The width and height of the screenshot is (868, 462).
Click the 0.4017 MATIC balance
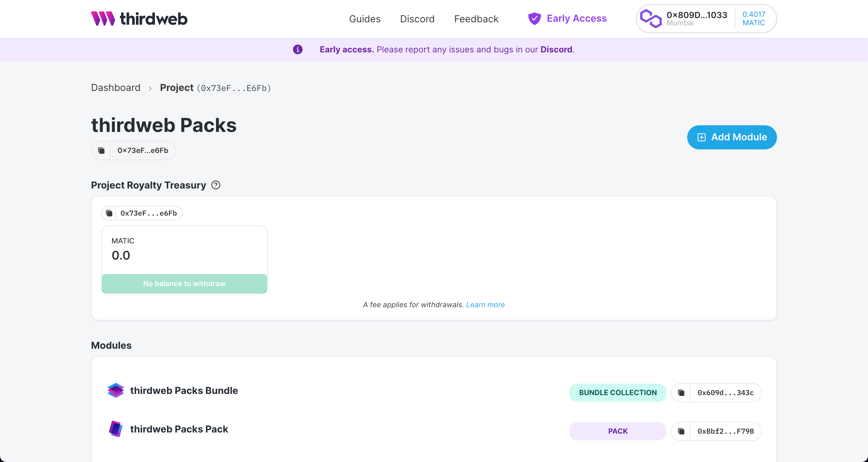753,18
